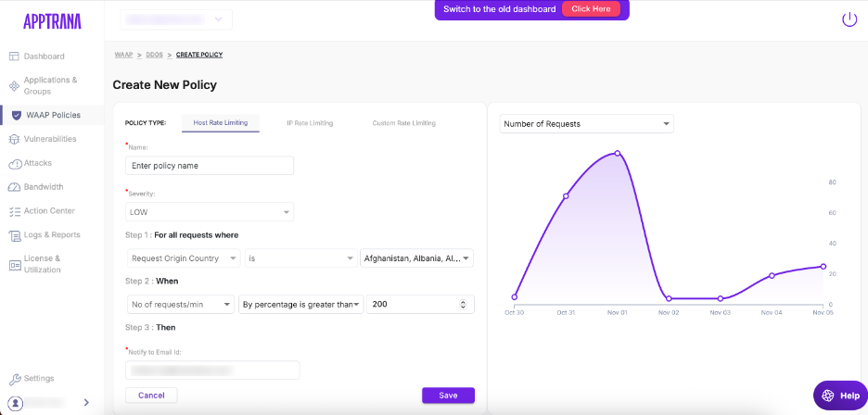Screen dimensions: 868x415
Task: Click the Bandwidth gauge icon
Action: tap(15, 187)
